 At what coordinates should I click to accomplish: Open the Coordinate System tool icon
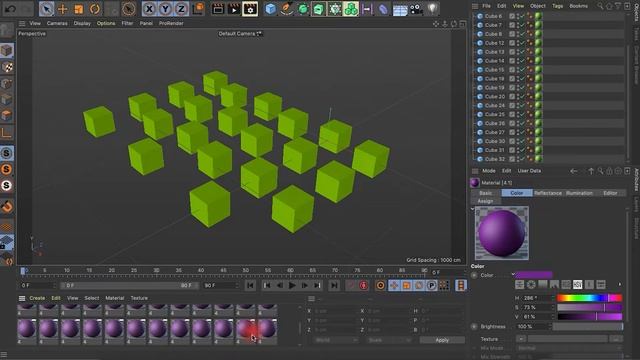coord(198,9)
